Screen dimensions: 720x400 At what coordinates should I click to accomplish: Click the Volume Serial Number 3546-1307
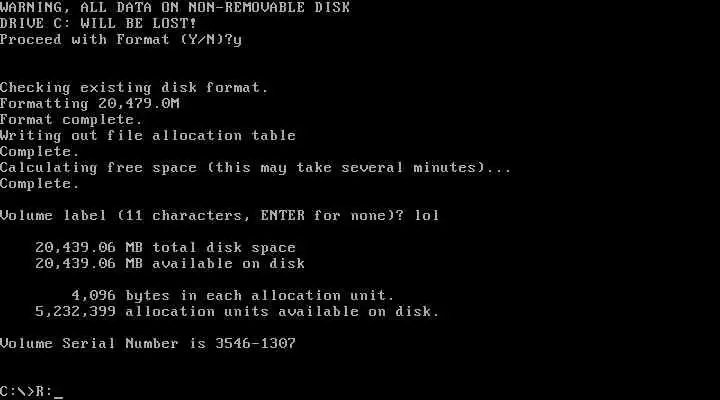(x=256, y=344)
